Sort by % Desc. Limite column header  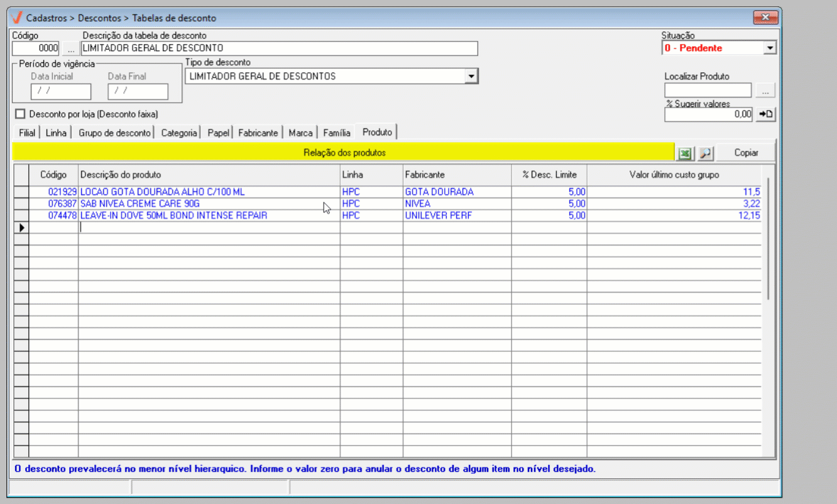[549, 175]
